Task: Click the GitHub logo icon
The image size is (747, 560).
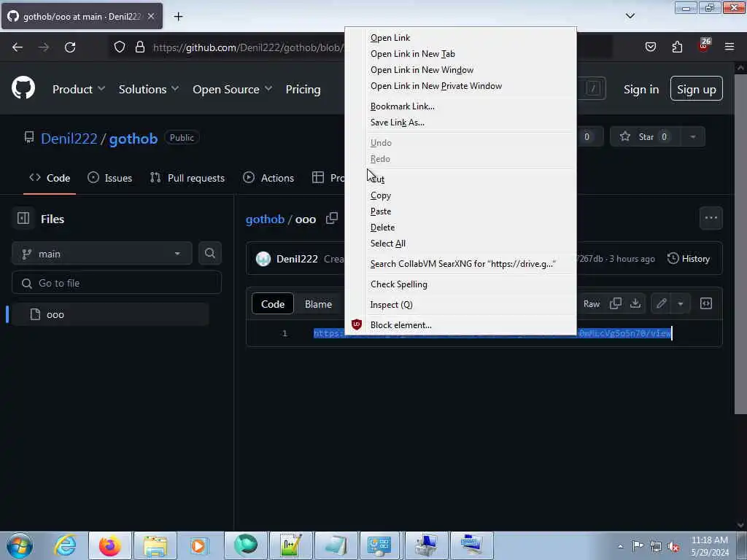Action: (x=23, y=88)
